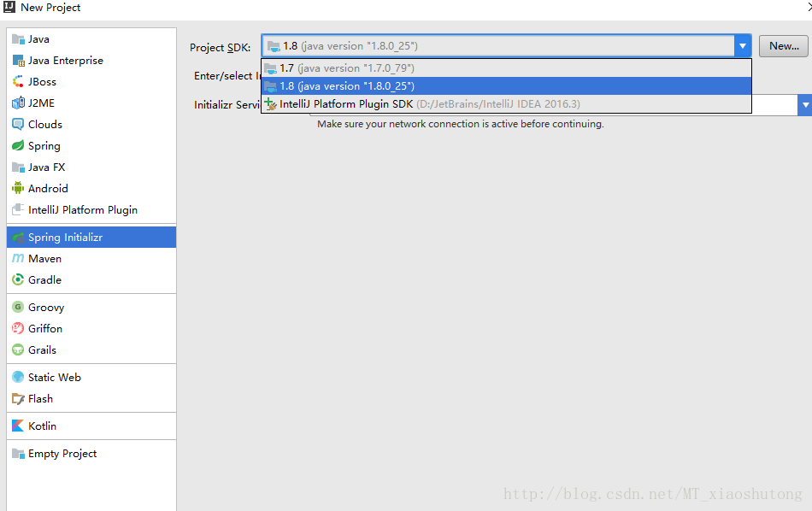Choose Empty Project entry
The width and height of the screenshot is (812, 511).
62,454
